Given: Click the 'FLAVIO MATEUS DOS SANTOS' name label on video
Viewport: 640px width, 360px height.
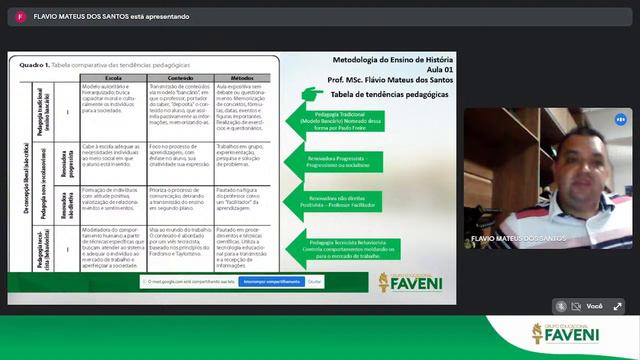Looking at the screenshot, I should pyautogui.click(x=518, y=239).
